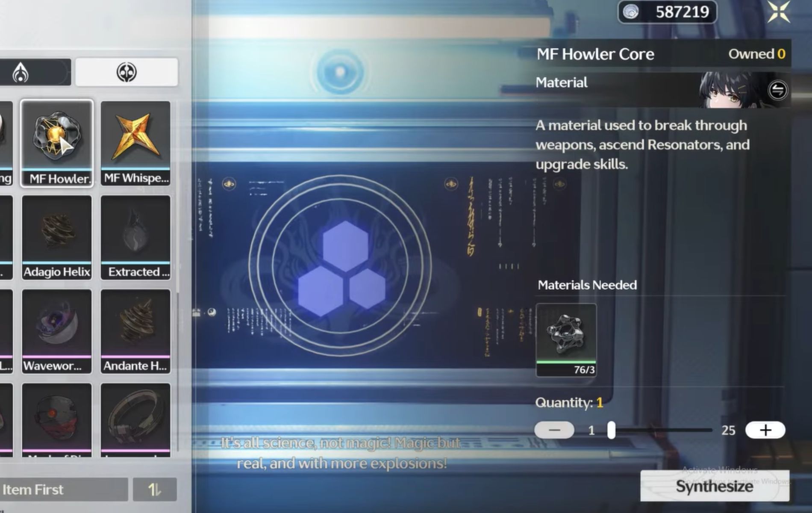Select the red-eyed mask item
Screen dimensions: 812x513
click(56, 419)
